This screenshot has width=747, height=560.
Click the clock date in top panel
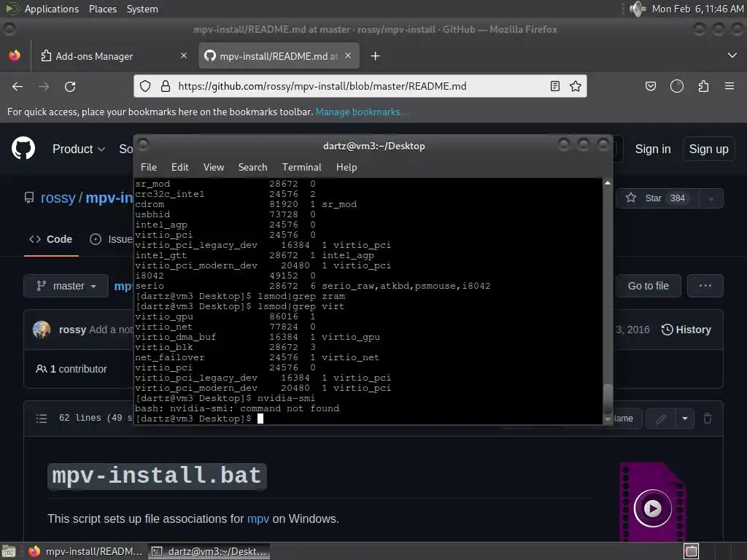pyautogui.click(x=697, y=9)
